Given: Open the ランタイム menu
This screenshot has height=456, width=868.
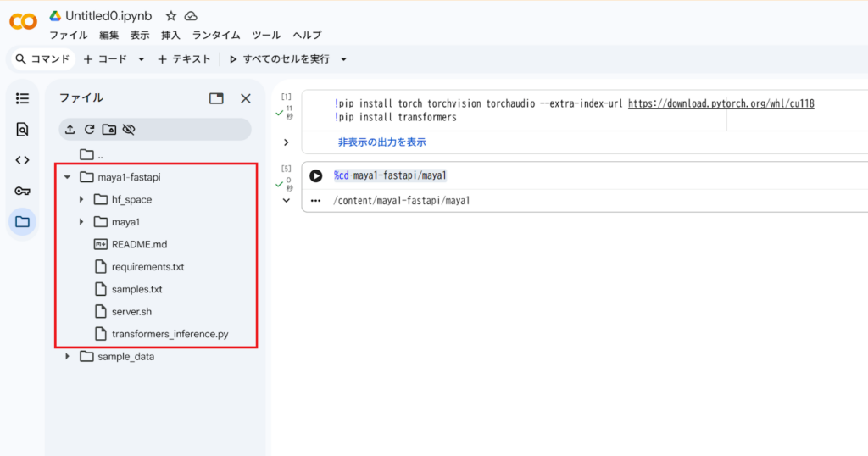Looking at the screenshot, I should coord(216,35).
